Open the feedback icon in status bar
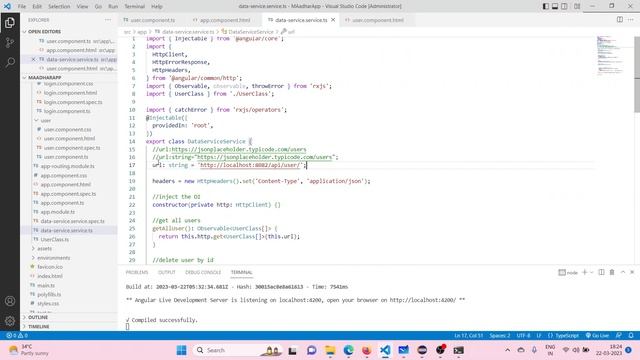The image size is (640, 360). (619, 336)
